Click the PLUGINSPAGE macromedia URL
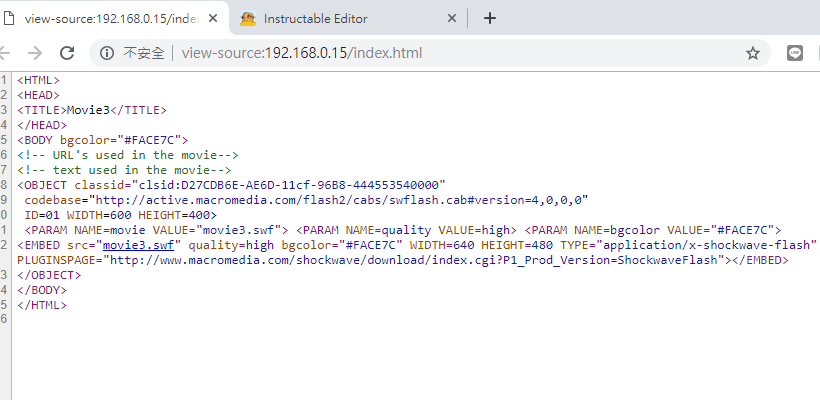 413,260
